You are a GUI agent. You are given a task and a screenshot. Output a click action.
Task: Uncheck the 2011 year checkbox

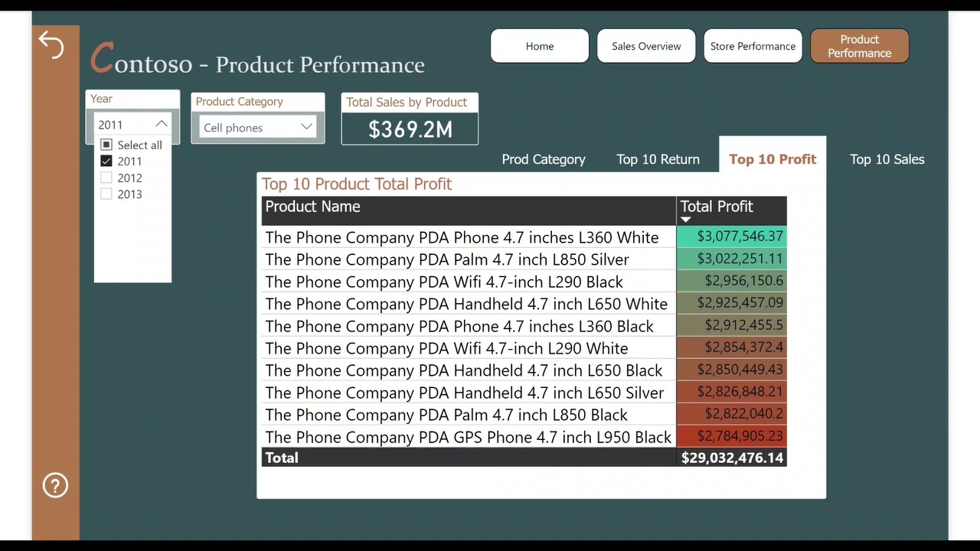(106, 161)
